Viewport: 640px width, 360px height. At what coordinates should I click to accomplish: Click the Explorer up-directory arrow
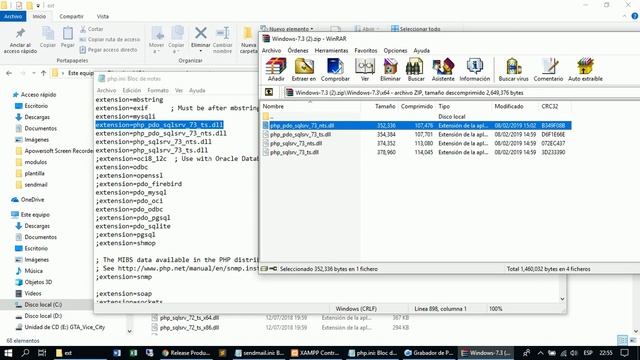click(x=44, y=73)
